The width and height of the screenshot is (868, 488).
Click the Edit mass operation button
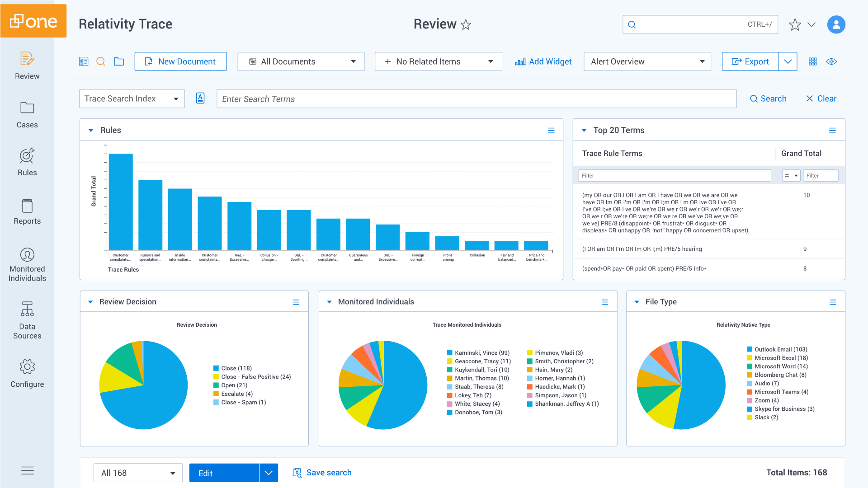click(224, 473)
